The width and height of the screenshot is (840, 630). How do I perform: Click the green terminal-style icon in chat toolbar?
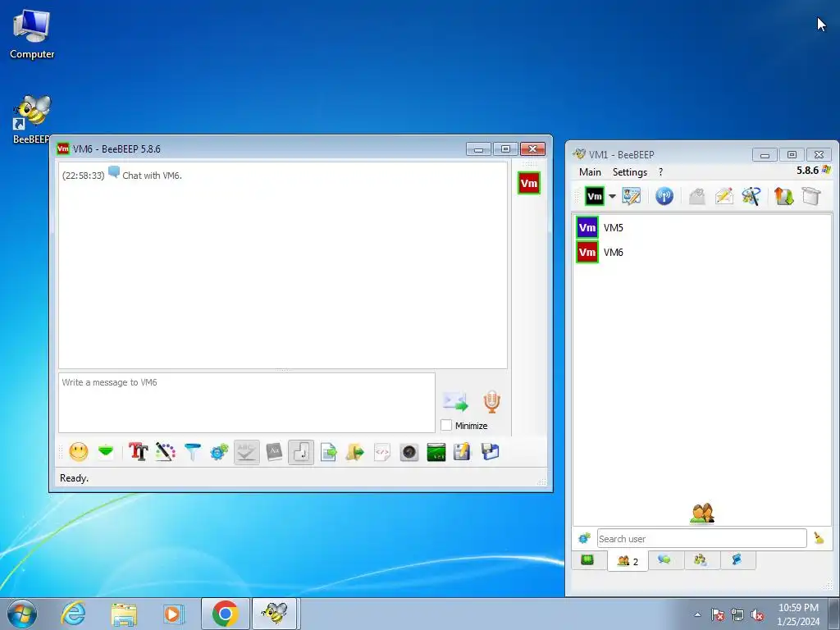(436, 452)
